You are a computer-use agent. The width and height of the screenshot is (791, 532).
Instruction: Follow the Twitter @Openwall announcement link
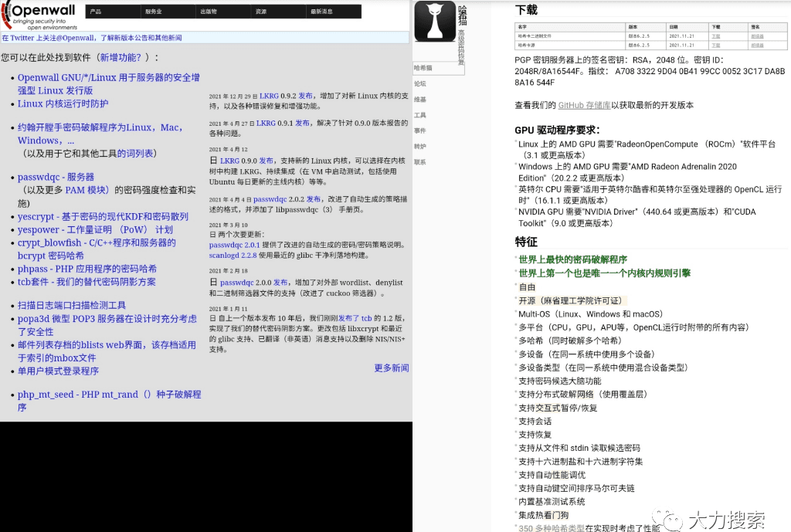pyautogui.click(x=91, y=37)
